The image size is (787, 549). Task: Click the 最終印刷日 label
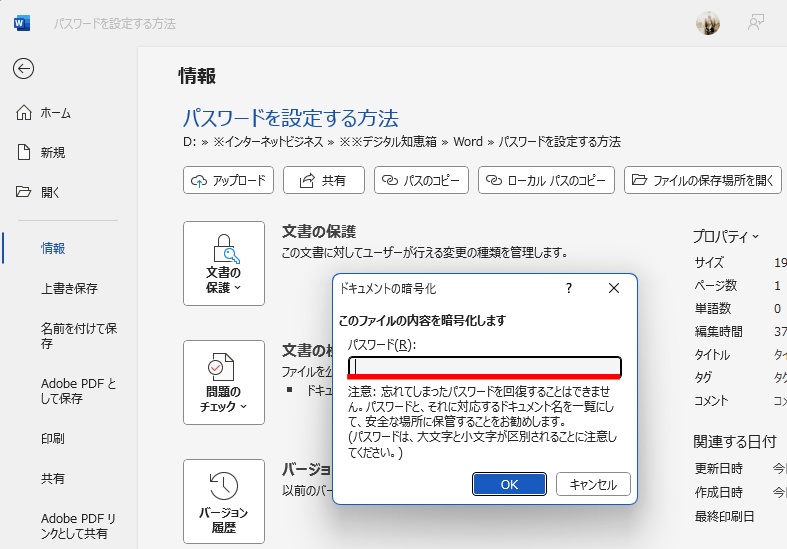725,516
